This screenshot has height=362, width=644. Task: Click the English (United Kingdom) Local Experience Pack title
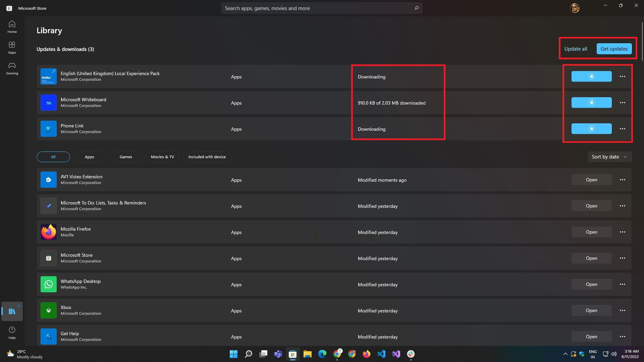pyautogui.click(x=110, y=73)
